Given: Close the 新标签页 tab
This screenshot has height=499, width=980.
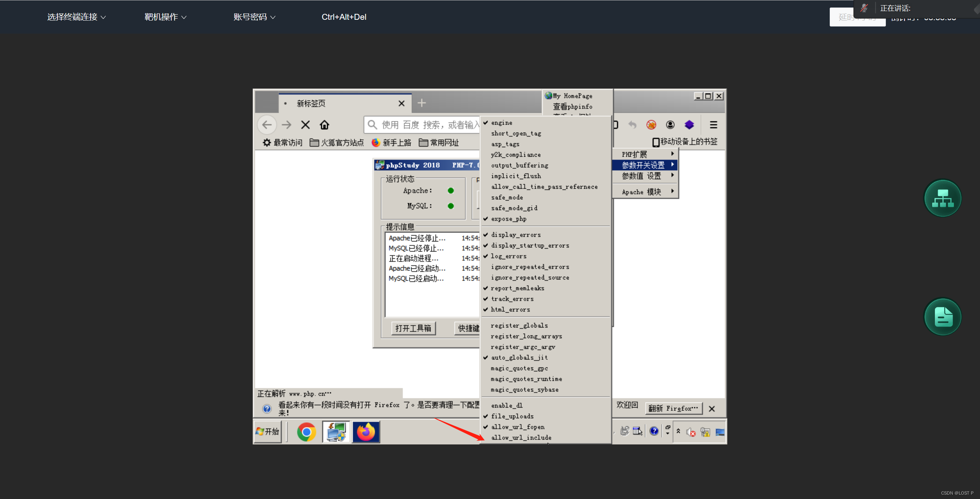Looking at the screenshot, I should point(401,104).
